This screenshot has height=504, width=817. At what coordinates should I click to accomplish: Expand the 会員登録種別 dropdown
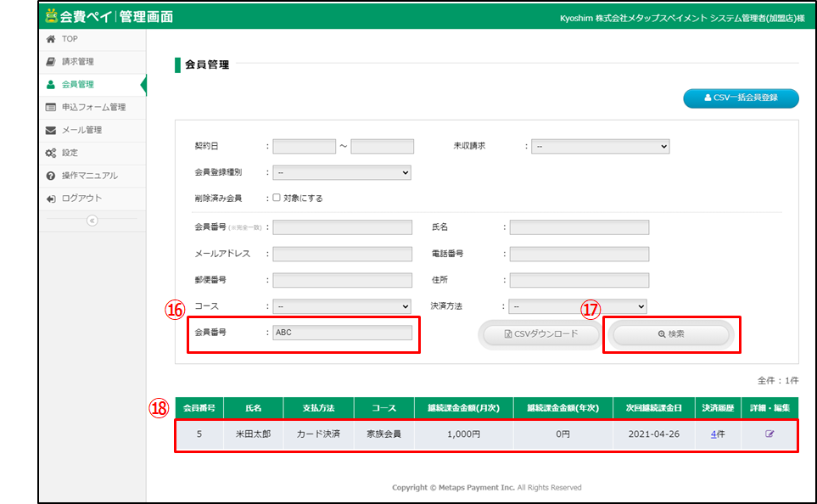(341, 172)
